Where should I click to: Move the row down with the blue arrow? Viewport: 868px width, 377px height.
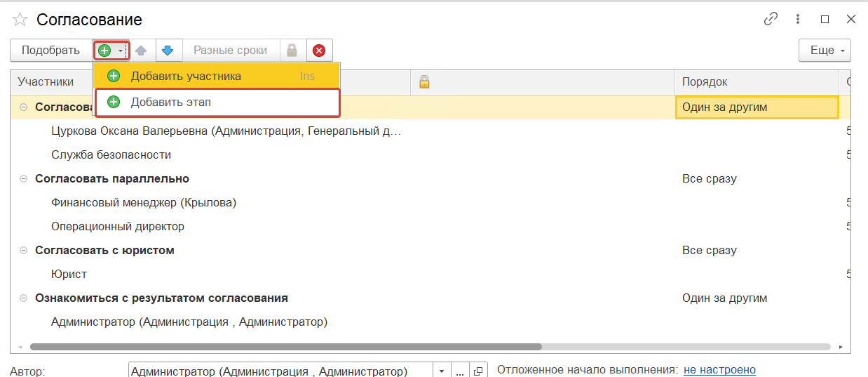168,51
